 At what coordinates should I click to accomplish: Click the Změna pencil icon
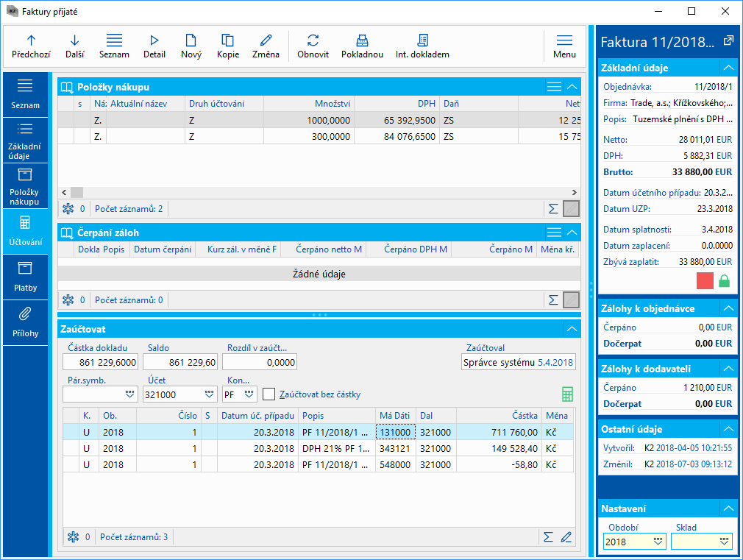[x=266, y=40]
